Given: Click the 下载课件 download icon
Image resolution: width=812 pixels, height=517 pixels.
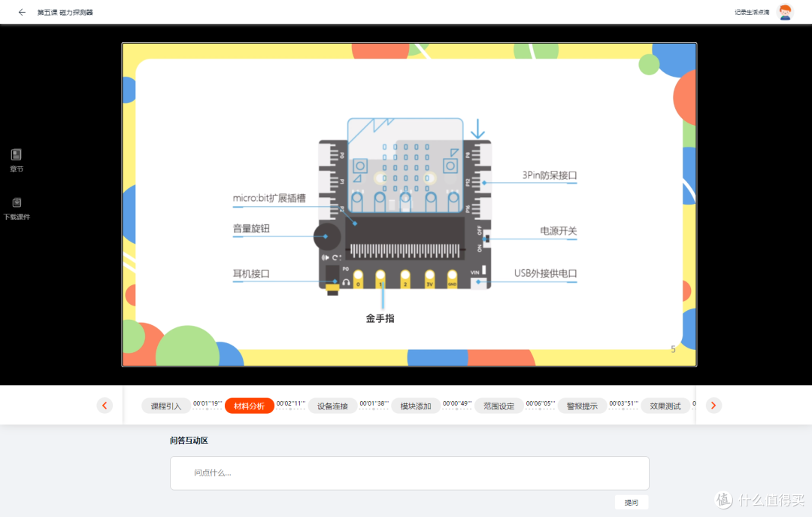Looking at the screenshot, I should pos(17,202).
